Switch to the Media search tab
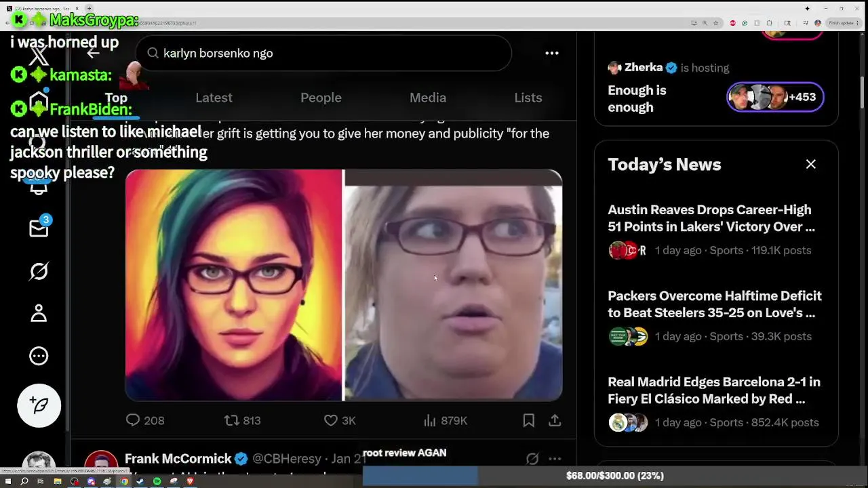 pyautogui.click(x=428, y=98)
